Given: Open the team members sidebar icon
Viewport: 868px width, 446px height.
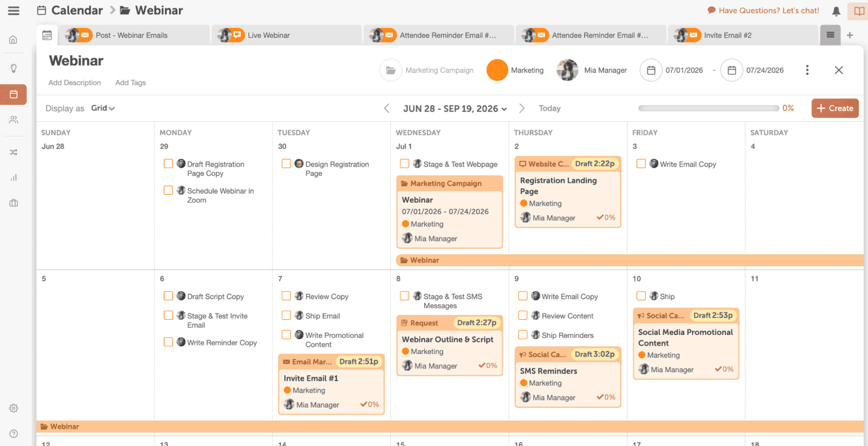Looking at the screenshot, I should point(14,119).
